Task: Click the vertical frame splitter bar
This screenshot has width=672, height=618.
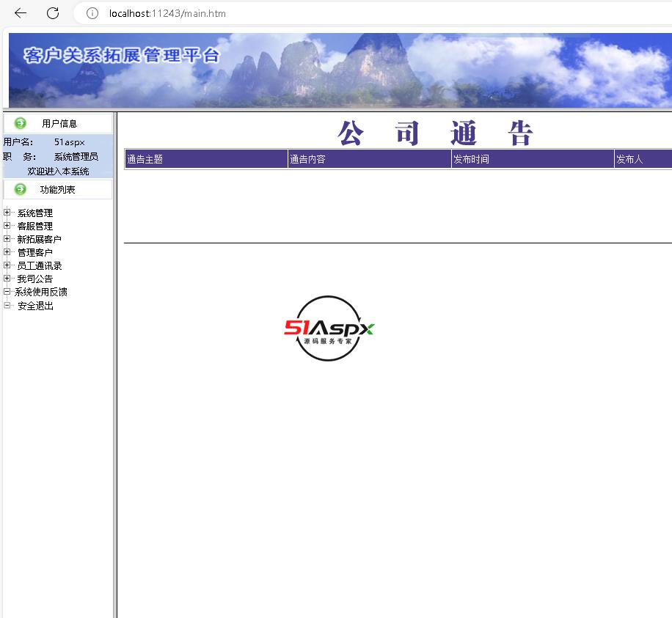Action: (115, 365)
